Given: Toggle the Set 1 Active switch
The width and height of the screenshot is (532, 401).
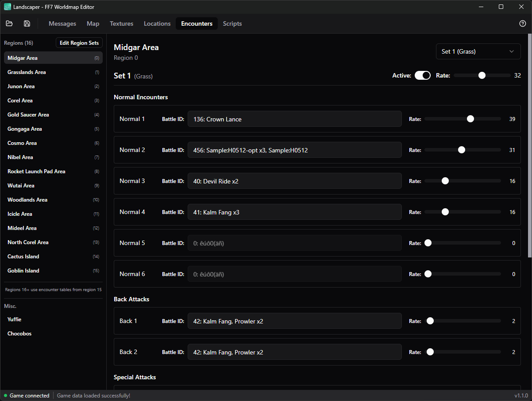Looking at the screenshot, I should 423,75.
